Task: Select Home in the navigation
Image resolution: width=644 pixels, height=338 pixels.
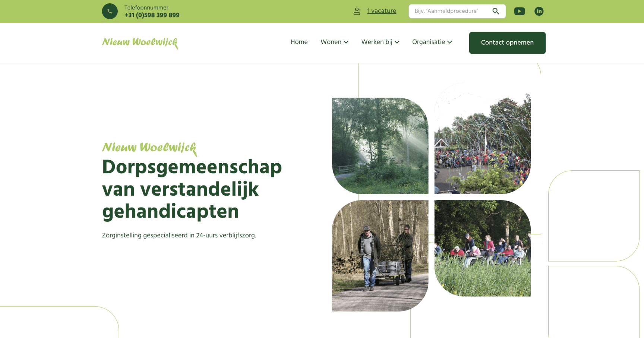Action: click(x=299, y=42)
